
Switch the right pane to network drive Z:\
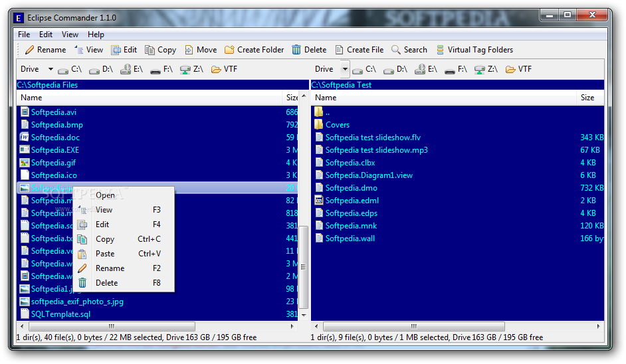click(x=486, y=70)
